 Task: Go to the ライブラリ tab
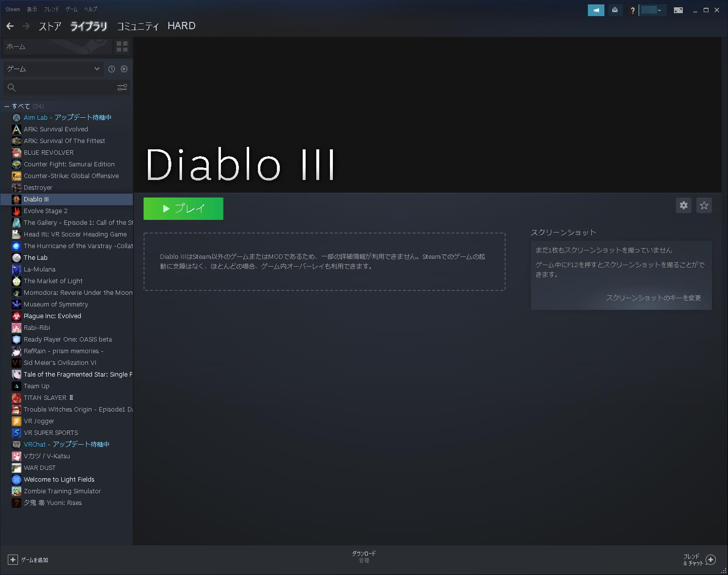click(89, 26)
